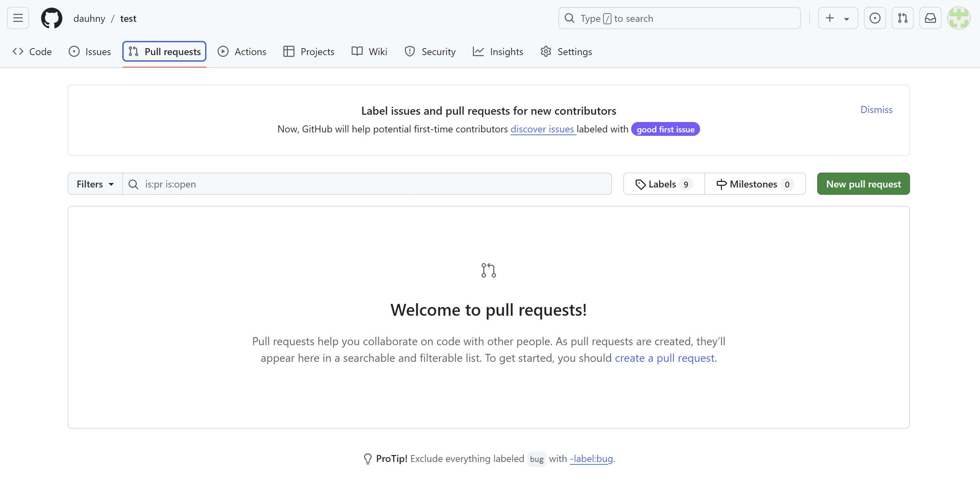Expand the plus create-new dropdown

coord(838,18)
